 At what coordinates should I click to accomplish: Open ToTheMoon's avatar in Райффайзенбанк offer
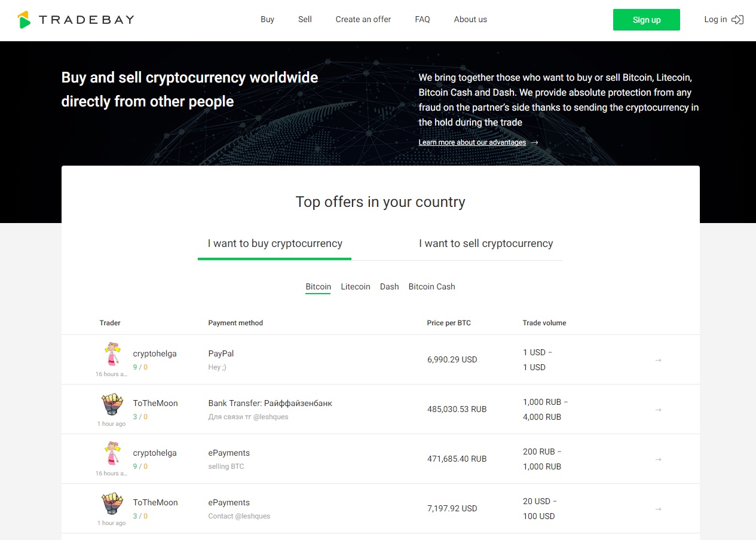tap(112, 404)
